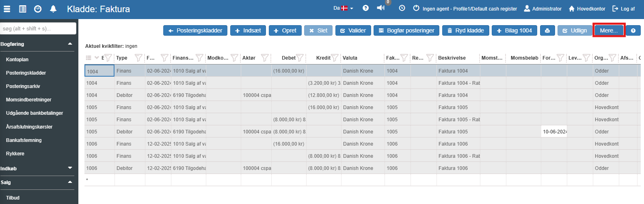Click the list view icon in top bar
This screenshot has width=644, height=204.
[23, 9]
